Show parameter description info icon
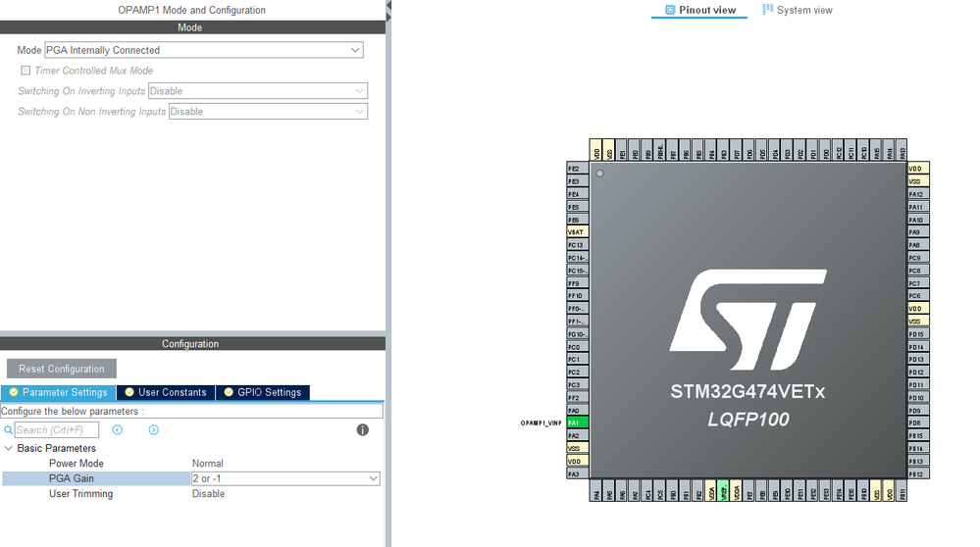This screenshot has height=547, width=980. click(363, 429)
